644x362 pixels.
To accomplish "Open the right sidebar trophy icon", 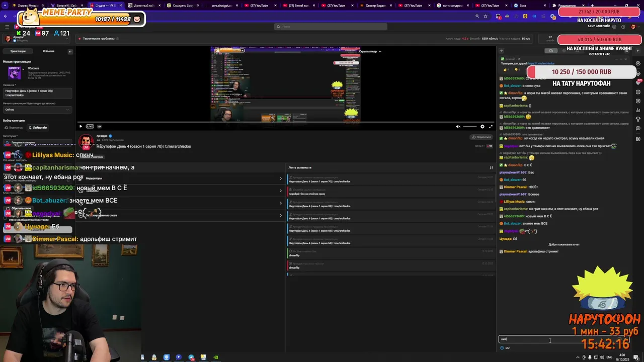I will [638, 119].
